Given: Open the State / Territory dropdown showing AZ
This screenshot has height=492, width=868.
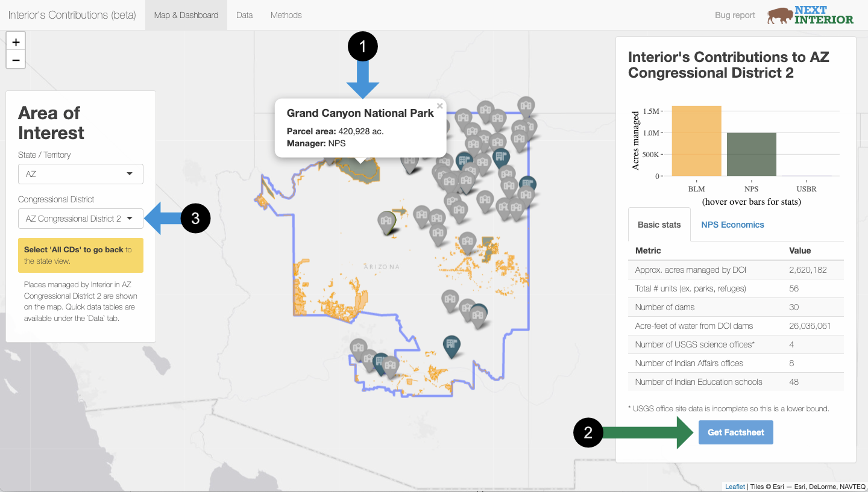Looking at the screenshot, I should 80,174.
